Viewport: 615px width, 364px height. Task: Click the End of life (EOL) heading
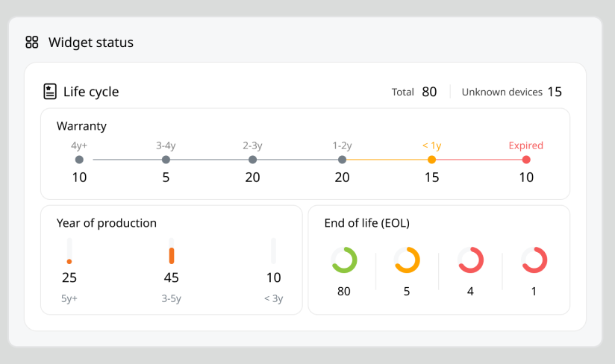366,223
